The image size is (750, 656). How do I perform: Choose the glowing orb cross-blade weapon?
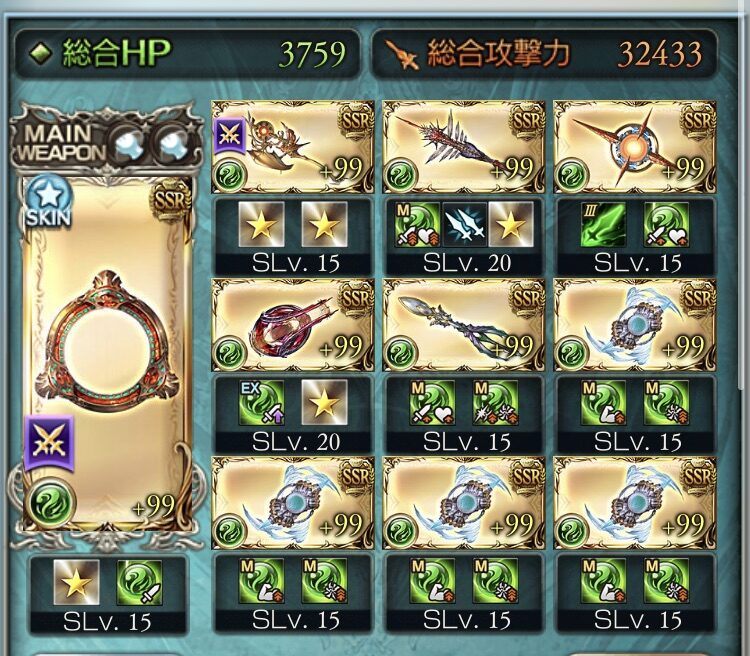pyautogui.click(x=635, y=146)
